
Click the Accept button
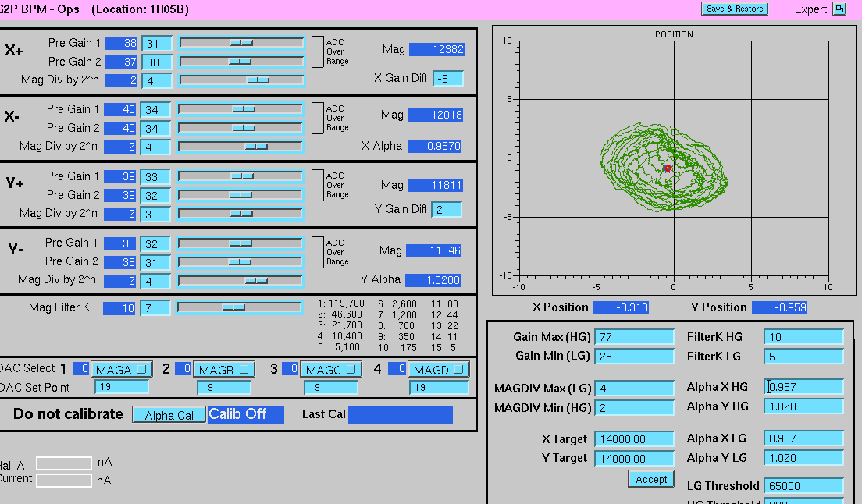tap(651, 479)
